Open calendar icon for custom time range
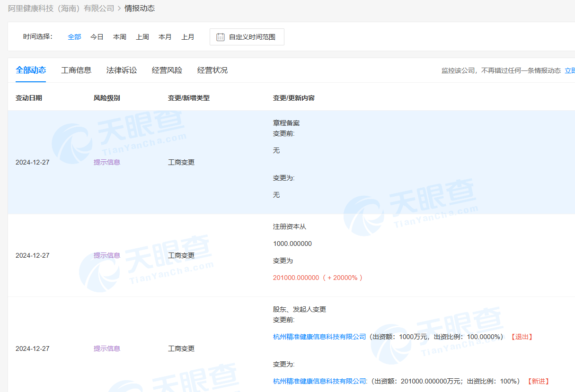Screen dimensions: 575x392 221,37
